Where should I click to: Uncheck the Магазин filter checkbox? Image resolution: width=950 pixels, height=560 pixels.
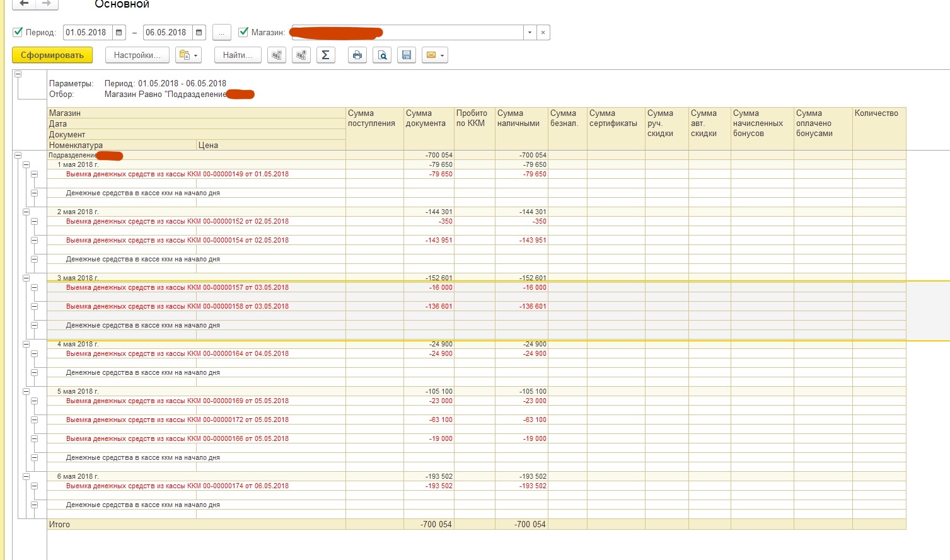(x=244, y=32)
